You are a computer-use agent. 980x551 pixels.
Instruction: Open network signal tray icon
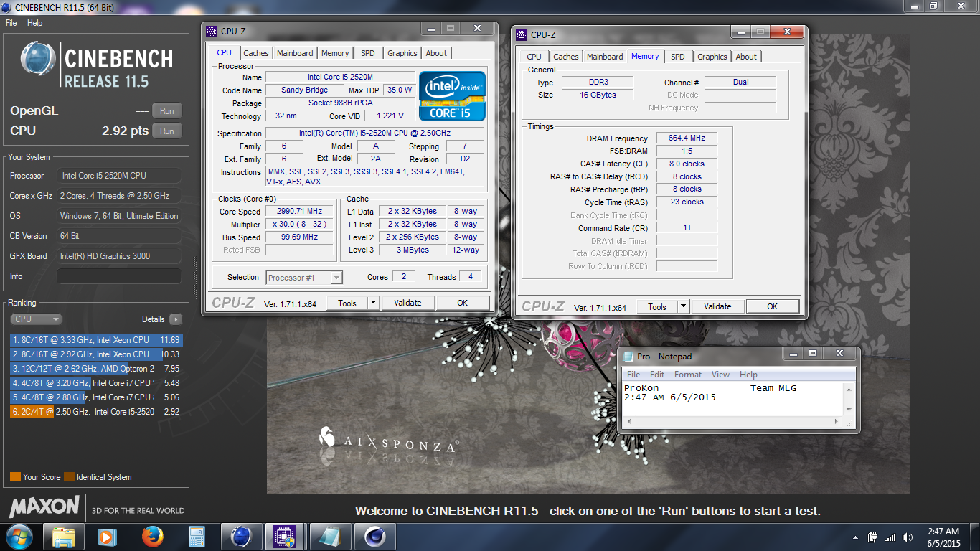(890, 537)
